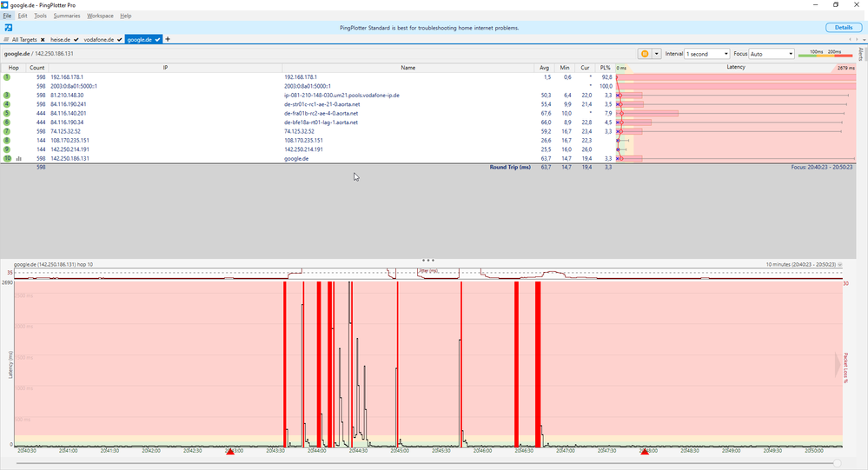
Task: Open the Focus dropdown set to Auto
Action: (772, 54)
